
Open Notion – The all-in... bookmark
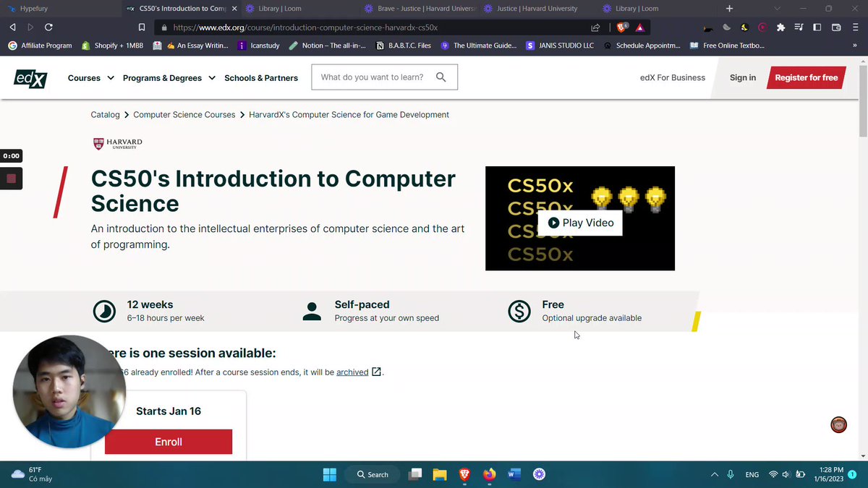[328, 45]
